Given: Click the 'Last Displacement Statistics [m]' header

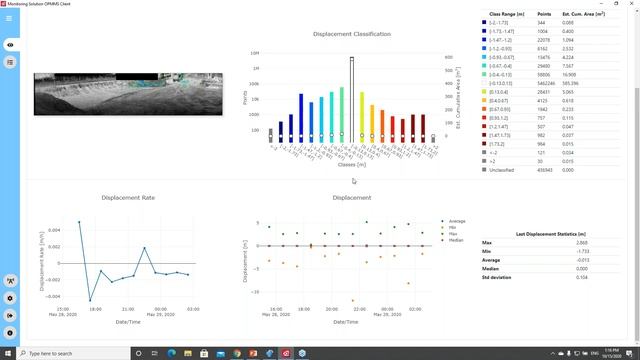Looking at the screenshot, I should (551, 234).
